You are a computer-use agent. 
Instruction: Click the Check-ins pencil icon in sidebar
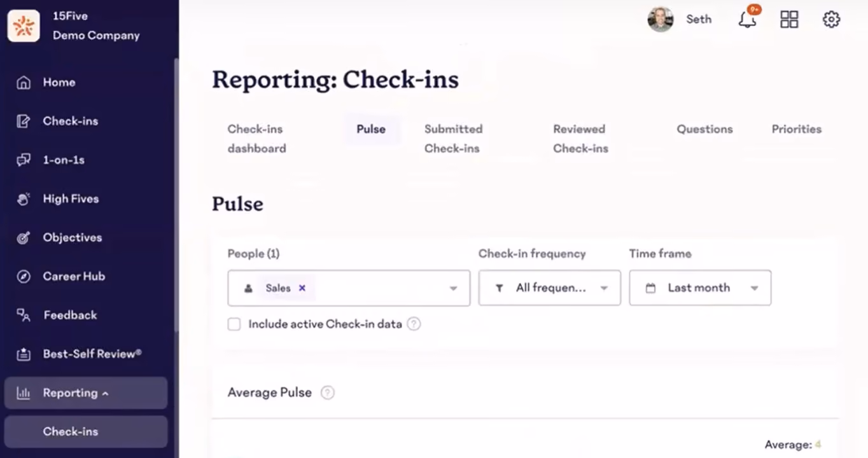coord(24,121)
